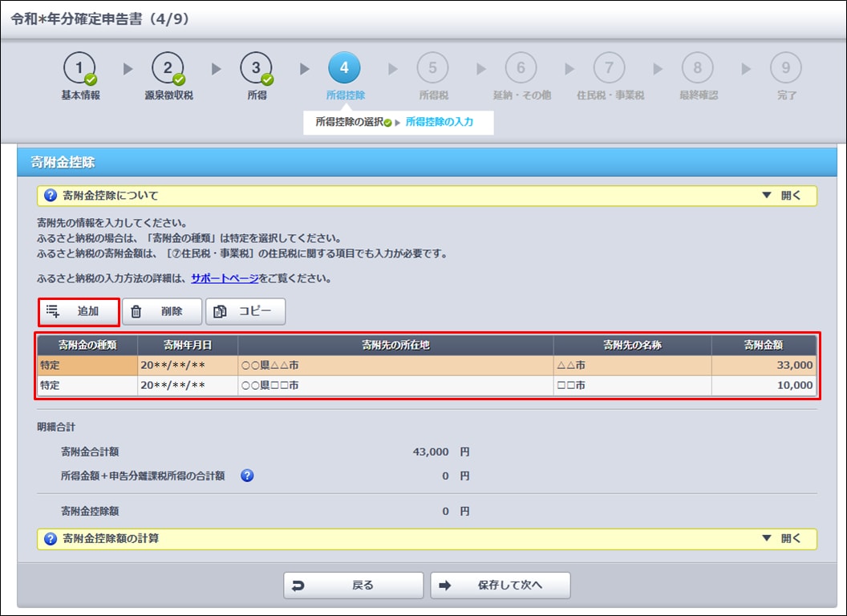Screen dimensions: 847x616
Task: Click 保存して次へ to save and continue
Action: pos(500,586)
